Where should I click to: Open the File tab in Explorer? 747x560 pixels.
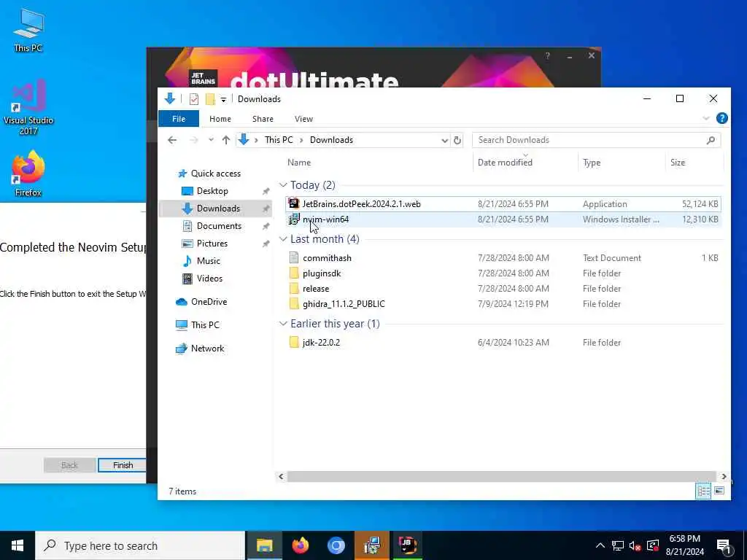(x=179, y=119)
